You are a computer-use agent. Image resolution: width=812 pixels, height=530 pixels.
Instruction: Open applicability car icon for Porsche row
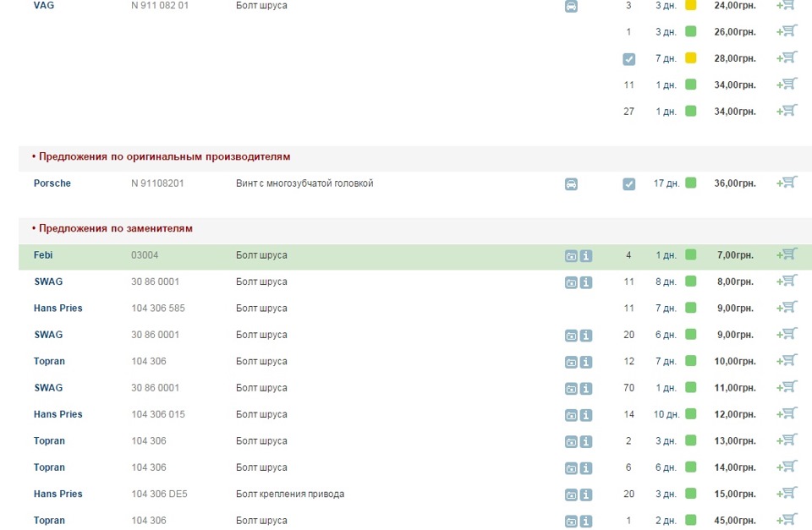coord(571,183)
